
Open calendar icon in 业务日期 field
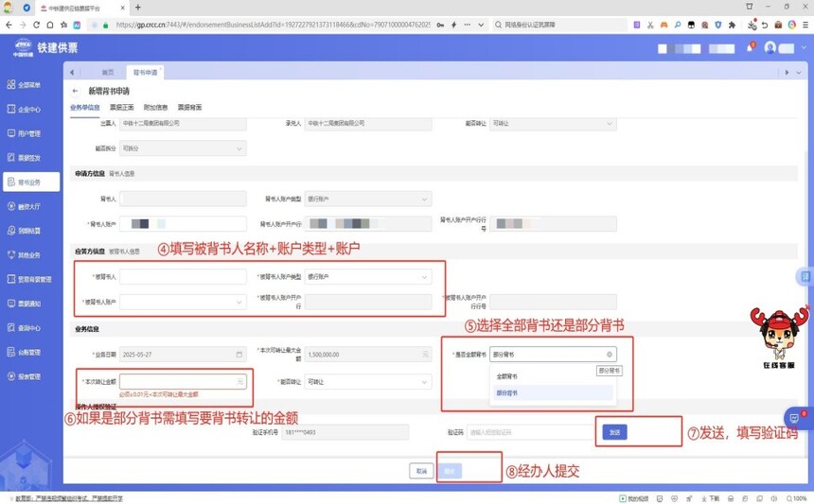pos(239,355)
